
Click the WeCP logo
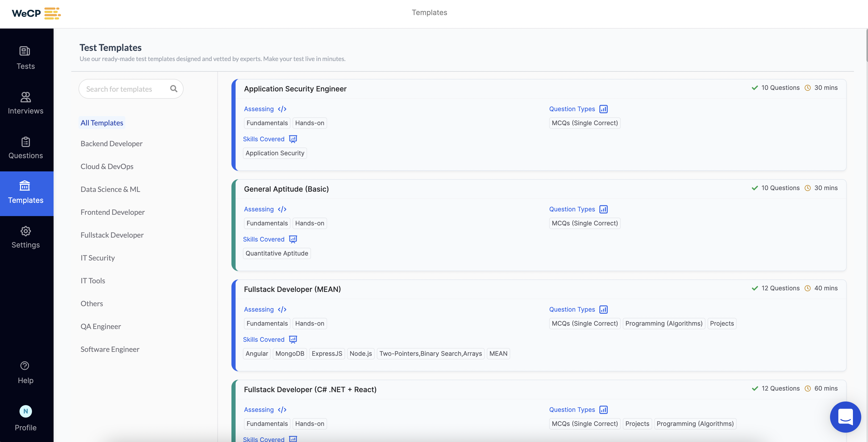click(x=35, y=14)
